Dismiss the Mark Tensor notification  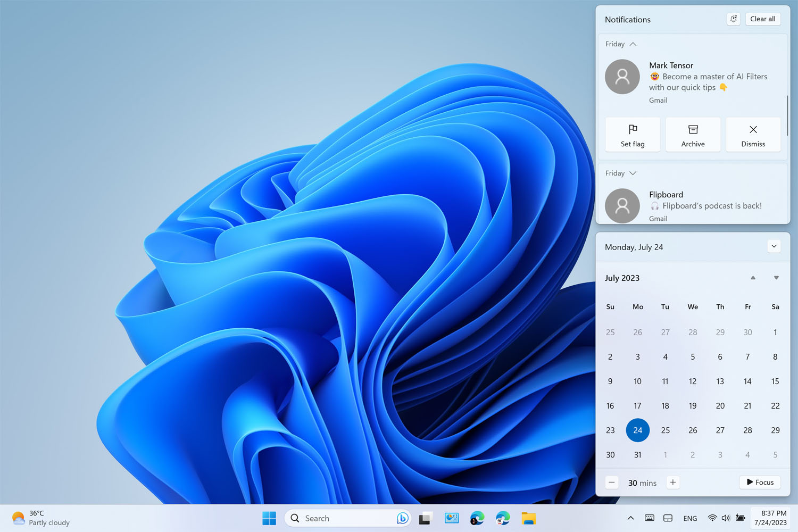(753, 135)
